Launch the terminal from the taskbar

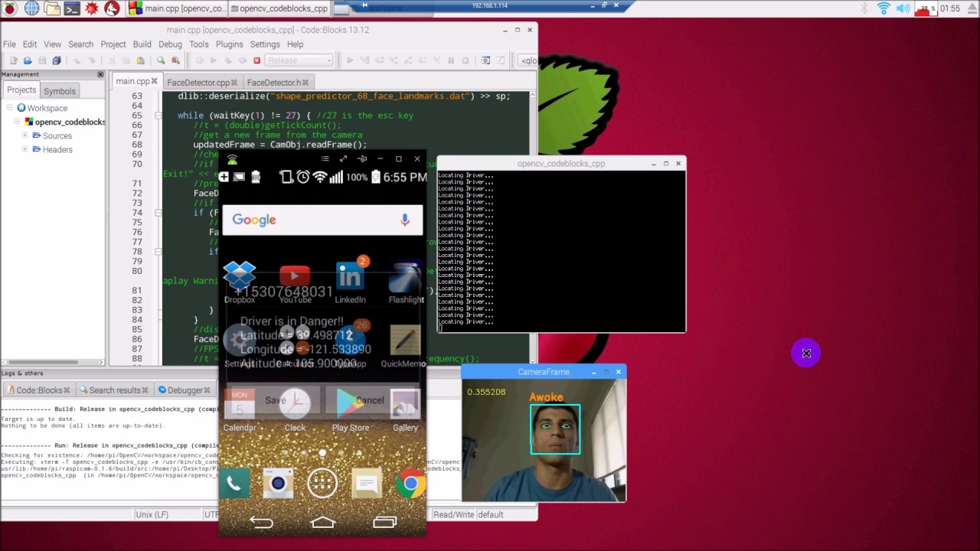coord(71,8)
